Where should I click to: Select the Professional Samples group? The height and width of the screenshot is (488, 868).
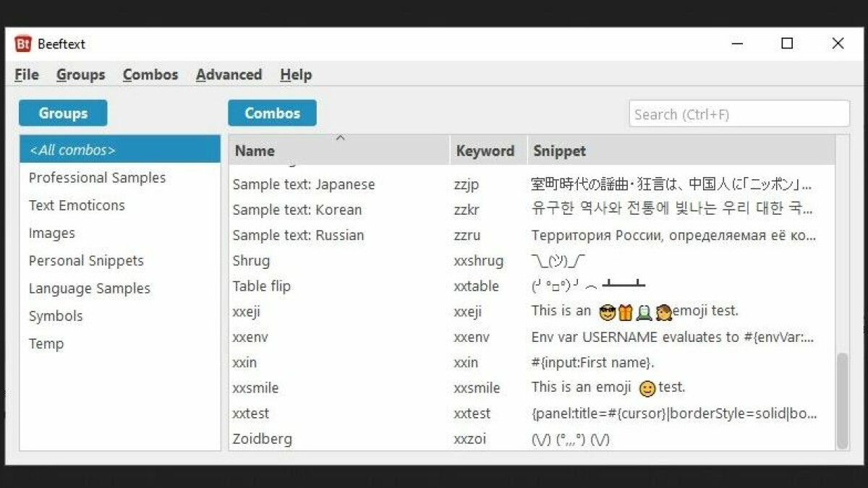[x=97, y=178]
